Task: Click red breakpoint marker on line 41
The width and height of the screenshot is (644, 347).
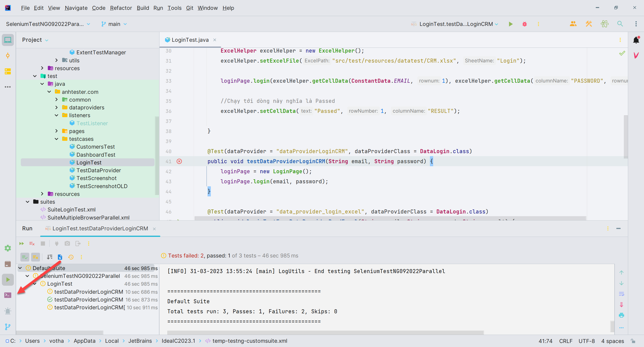Action: (x=179, y=161)
